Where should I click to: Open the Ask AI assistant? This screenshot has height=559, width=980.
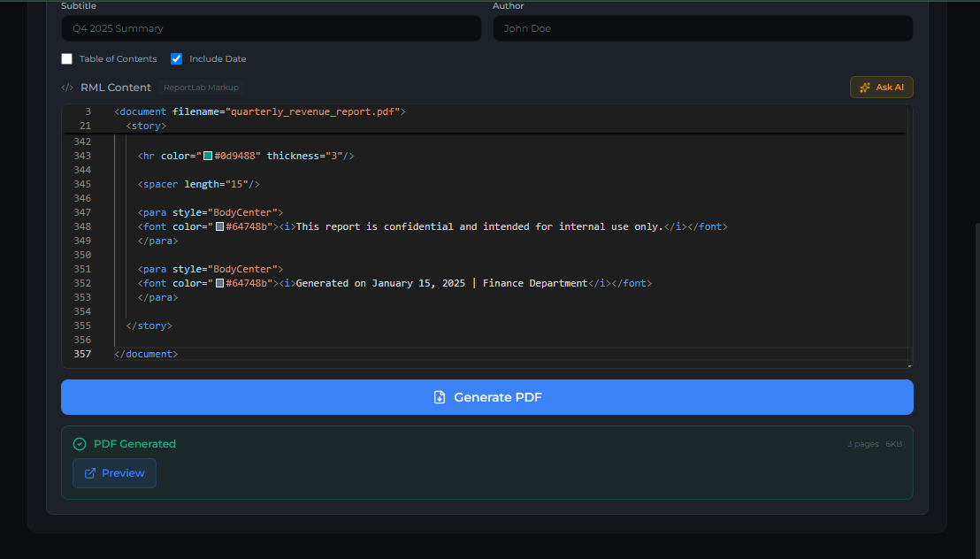click(881, 87)
